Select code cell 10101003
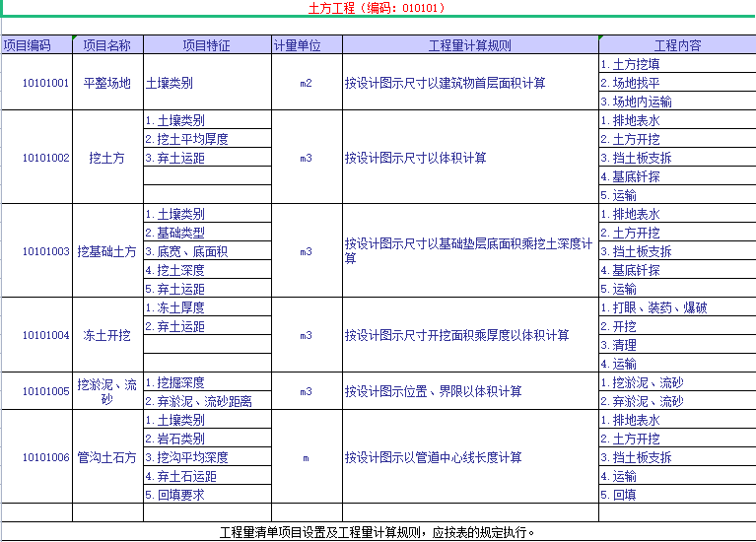 click(x=37, y=250)
